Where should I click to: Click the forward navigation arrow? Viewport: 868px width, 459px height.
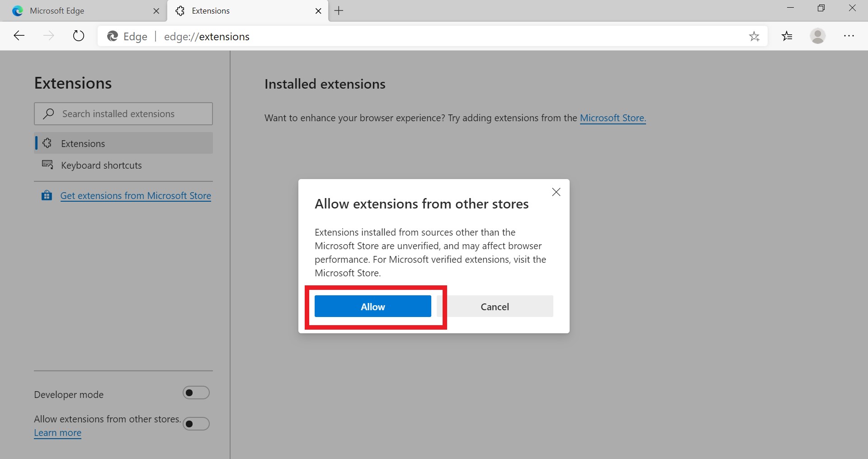48,36
